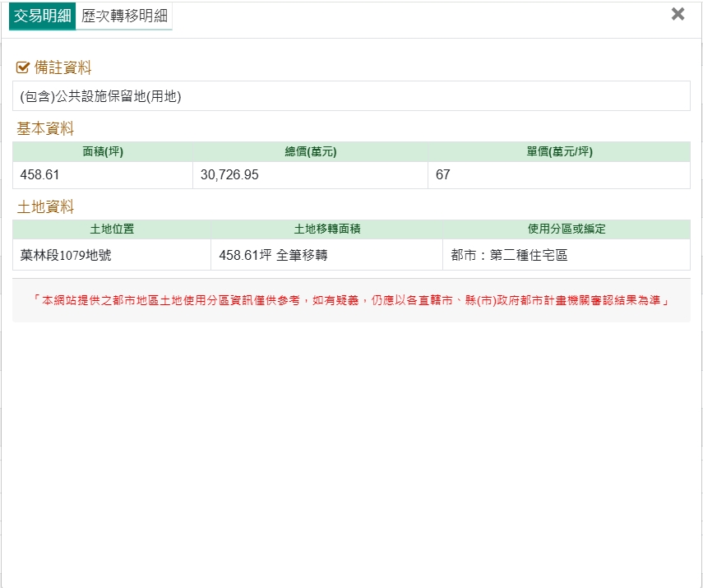
Task: Click the 土地移轉面積 column header
Action: click(326, 229)
